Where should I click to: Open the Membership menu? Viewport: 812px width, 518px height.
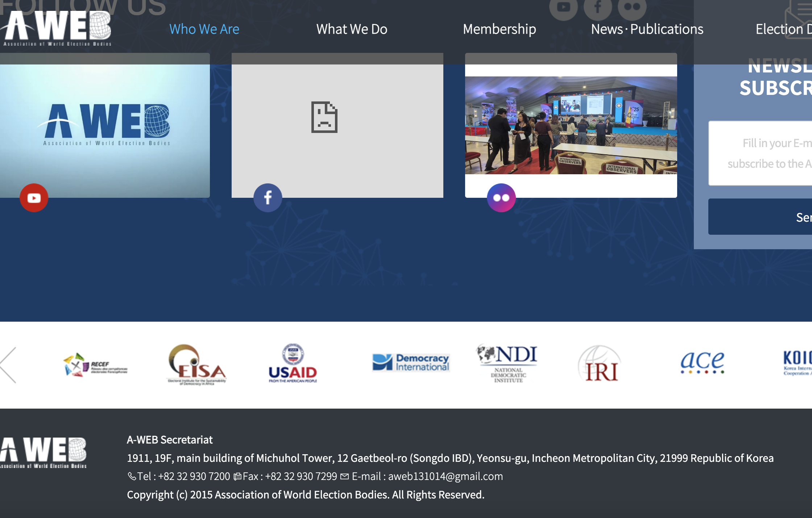(499, 29)
